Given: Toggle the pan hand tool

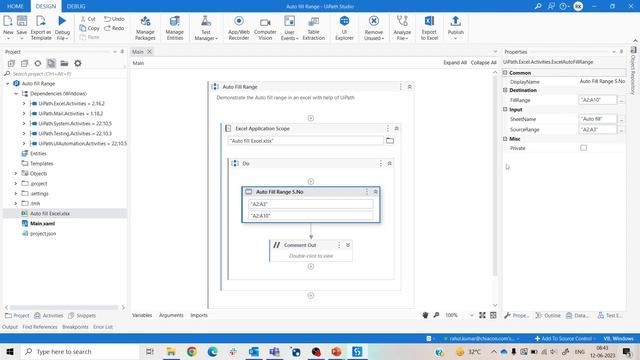Looking at the screenshot, I should [x=425, y=315].
